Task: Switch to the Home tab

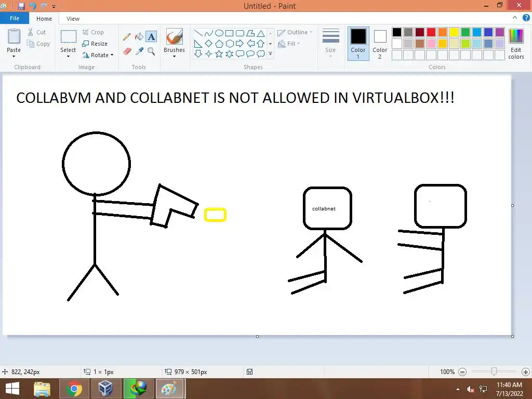Action: point(44,19)
